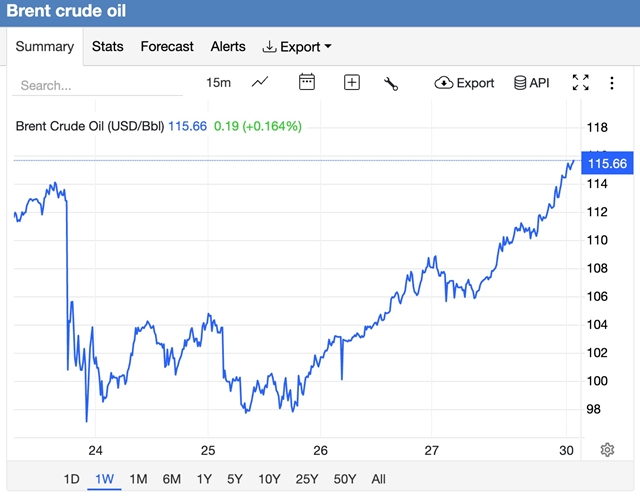Screen dimensions: 640x496
Task: Select the 1D time range
Action: point(72,479)
